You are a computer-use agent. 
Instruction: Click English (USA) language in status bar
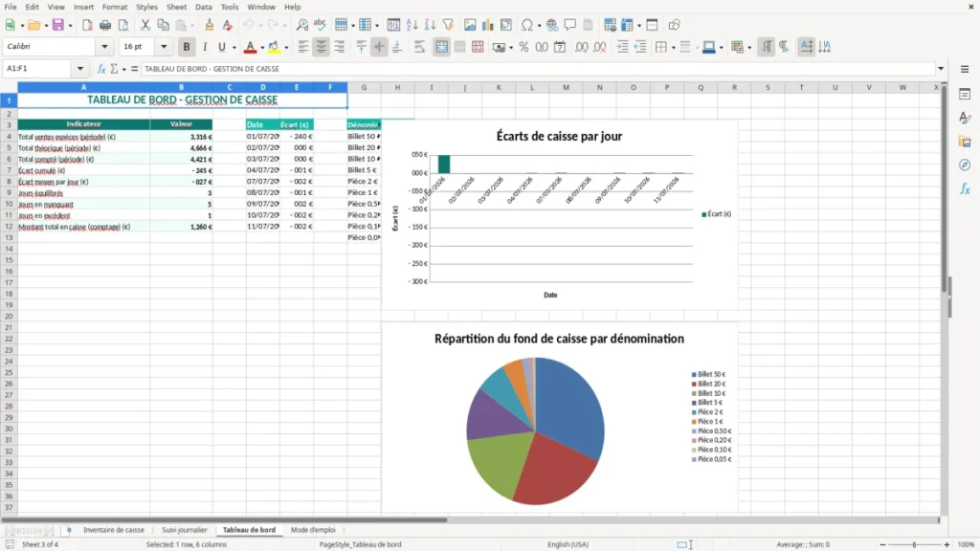568,544
